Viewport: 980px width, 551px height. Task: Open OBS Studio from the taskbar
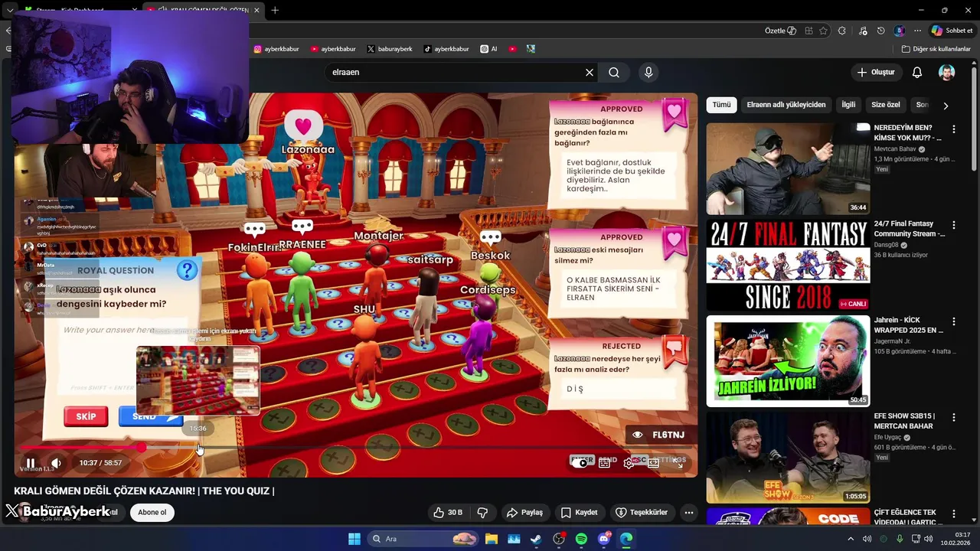pyautogui.click(x=559, y=539)
